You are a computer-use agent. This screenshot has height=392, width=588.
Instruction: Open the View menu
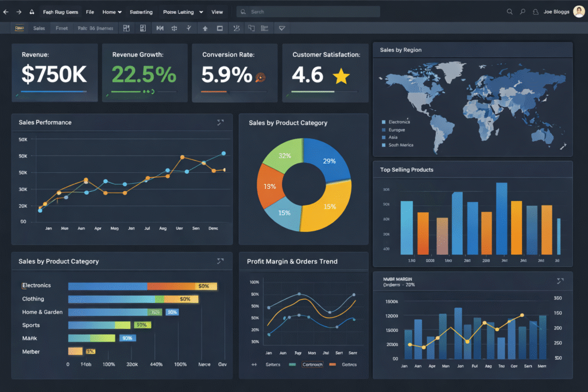click(x=217, y=11)
